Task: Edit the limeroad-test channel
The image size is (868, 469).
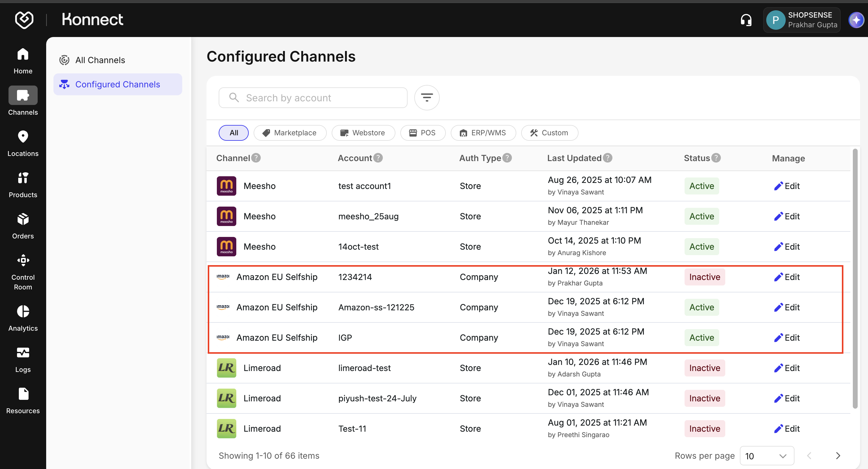Action: tap(787, 368)
